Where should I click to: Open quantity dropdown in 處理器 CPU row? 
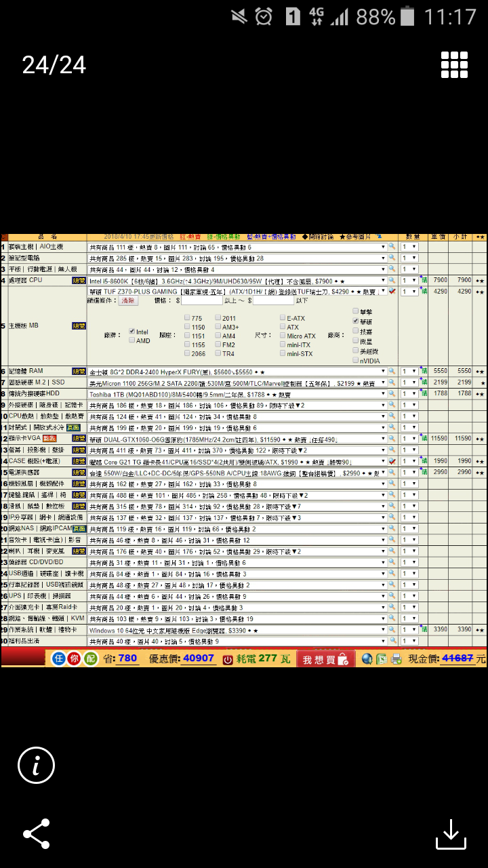pyautogui.click(x=409, y=280)
